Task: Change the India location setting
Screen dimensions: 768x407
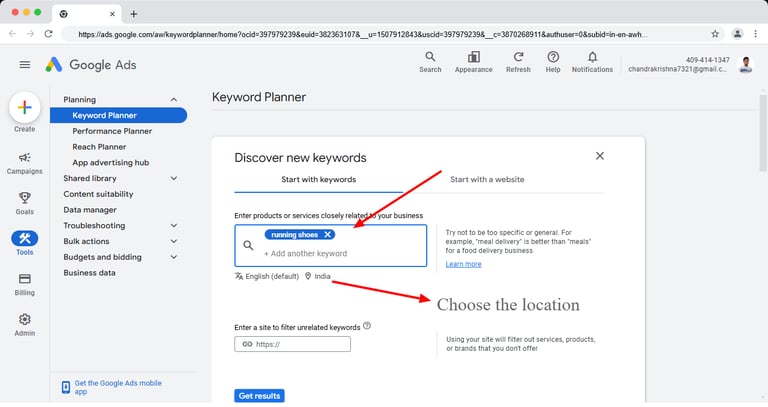Action: [x=318, y=276]
